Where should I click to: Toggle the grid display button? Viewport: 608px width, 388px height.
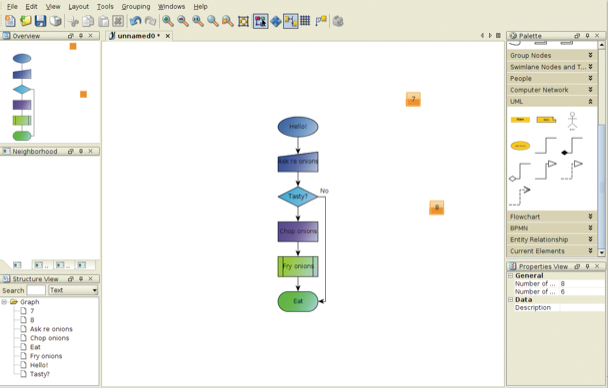tap(305, 21)
